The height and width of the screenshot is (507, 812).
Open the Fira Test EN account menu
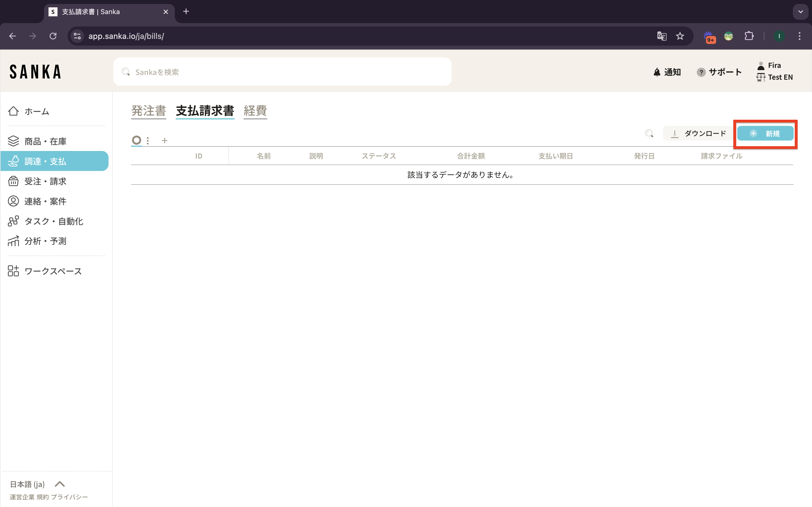pos(775,72)
